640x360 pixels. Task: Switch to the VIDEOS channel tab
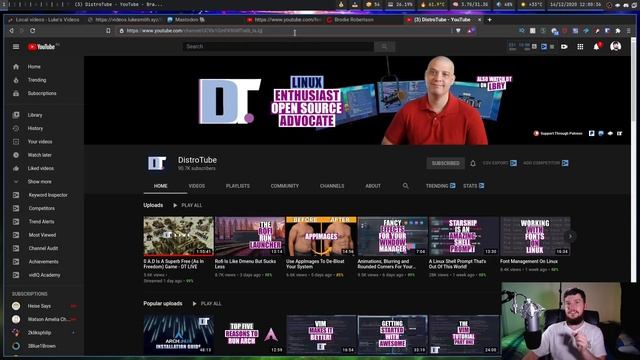coord(197,186)
